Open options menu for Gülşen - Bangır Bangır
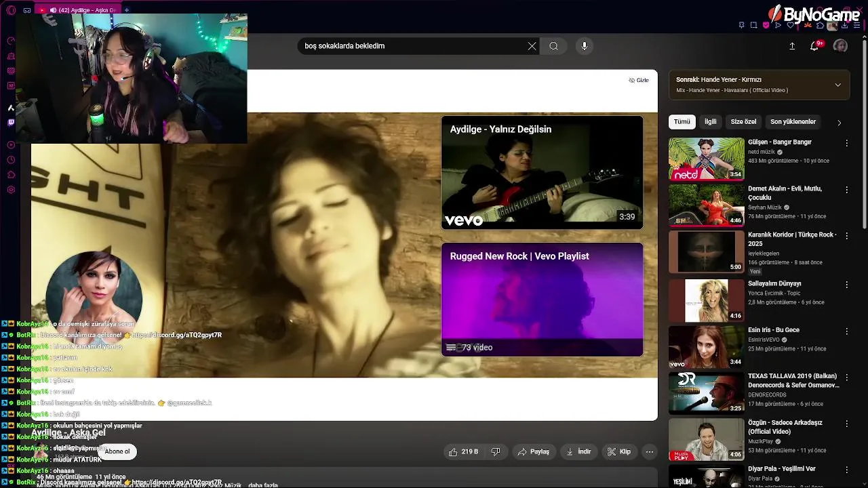The image size is (868, 488). click(846, 143)
